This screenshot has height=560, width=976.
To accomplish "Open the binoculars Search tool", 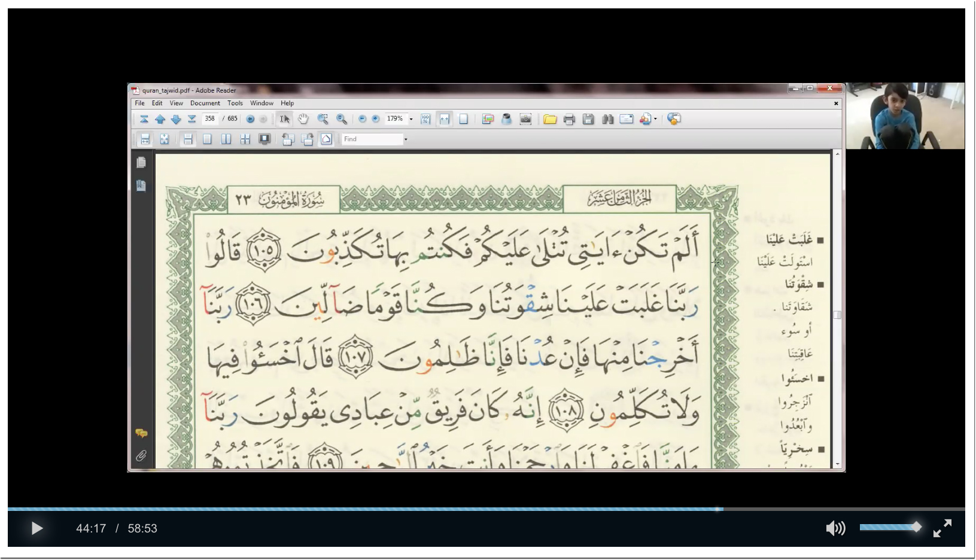I will click(607, 119).
